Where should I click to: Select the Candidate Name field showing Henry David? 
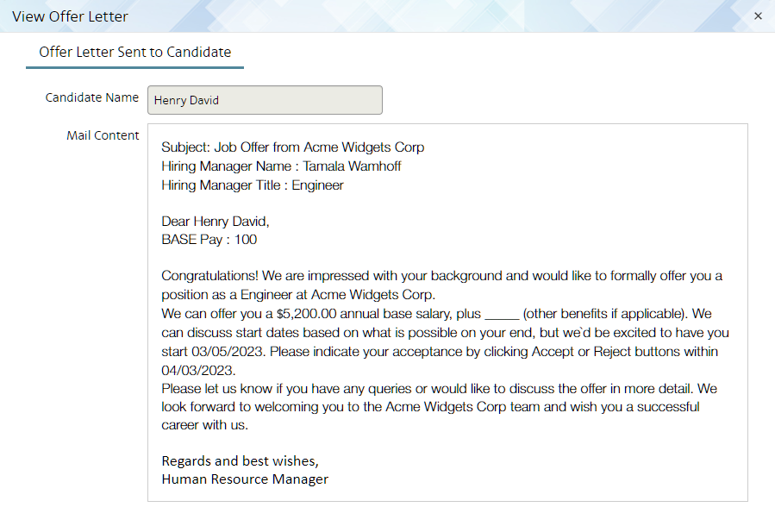tap(264, 100)
